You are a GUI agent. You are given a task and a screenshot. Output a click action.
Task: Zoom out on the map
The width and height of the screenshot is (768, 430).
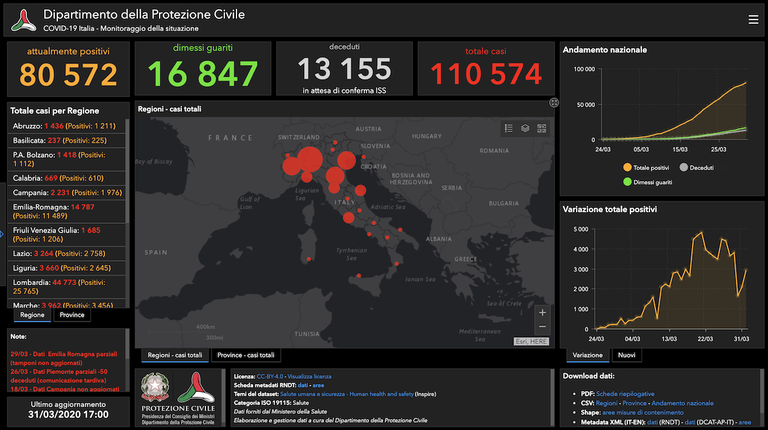click(542, 327)
